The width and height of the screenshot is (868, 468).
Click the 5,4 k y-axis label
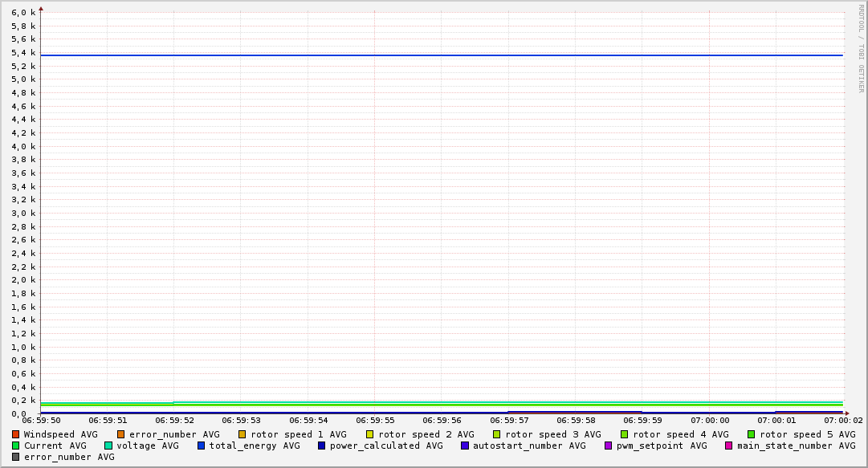[23, 53]
